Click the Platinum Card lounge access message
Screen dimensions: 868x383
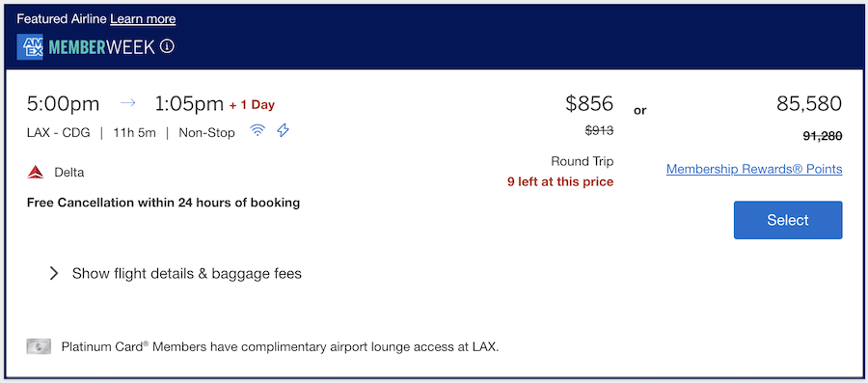pos(280,347)
